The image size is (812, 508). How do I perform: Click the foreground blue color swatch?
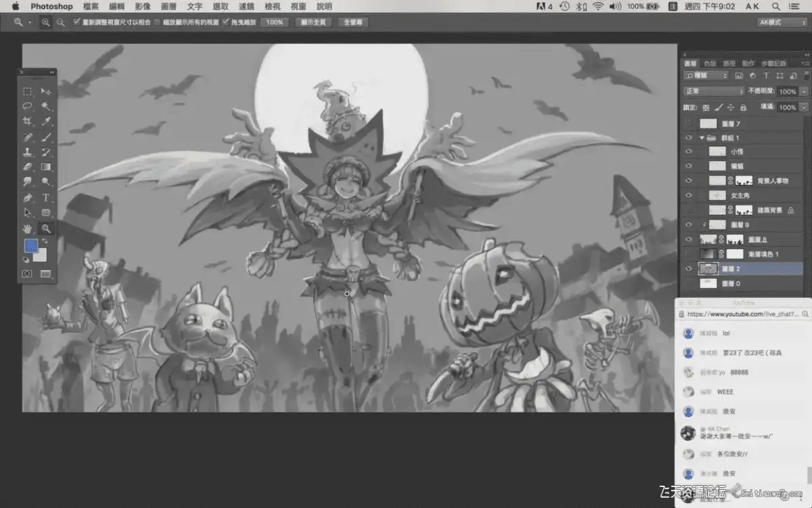tap(30, 246)
